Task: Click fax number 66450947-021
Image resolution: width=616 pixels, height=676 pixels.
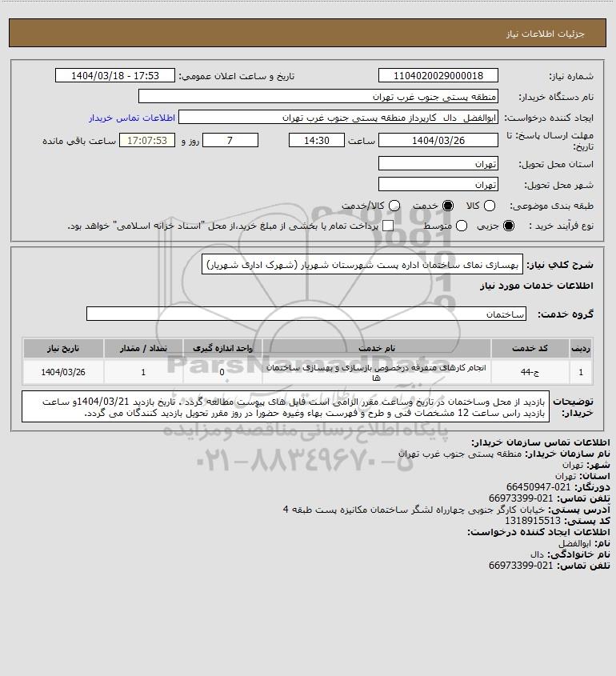Action: point(538,487)
